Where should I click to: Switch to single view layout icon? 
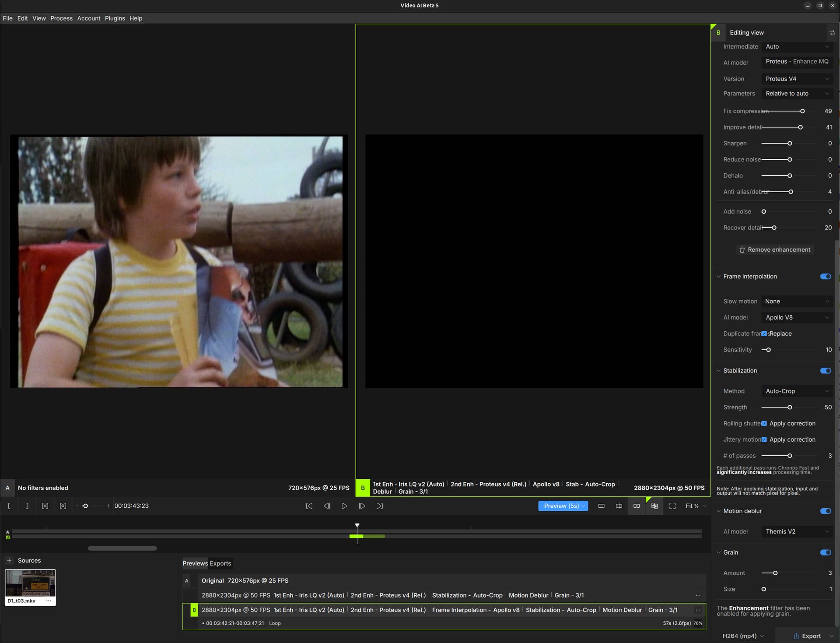(601, 506)
